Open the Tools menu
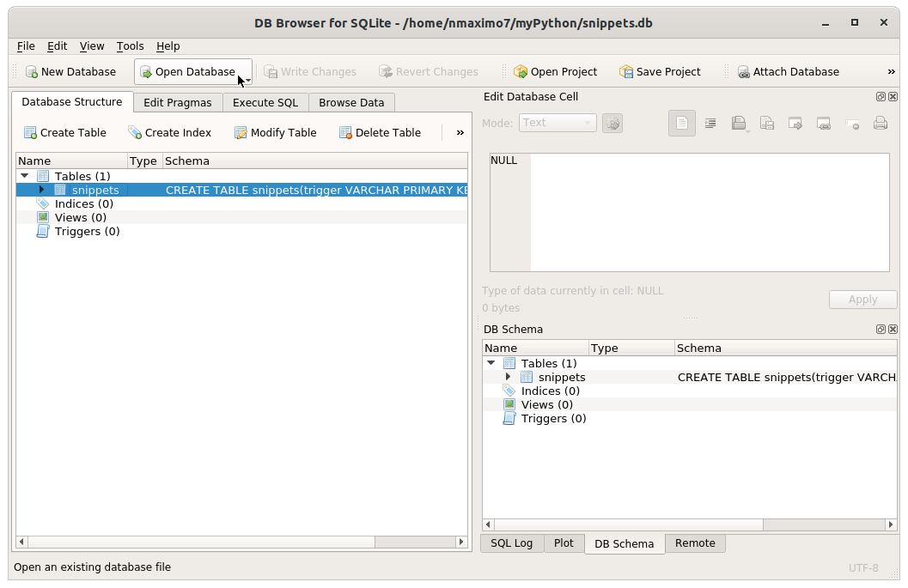Screen dimensions: 908x588 130,45
